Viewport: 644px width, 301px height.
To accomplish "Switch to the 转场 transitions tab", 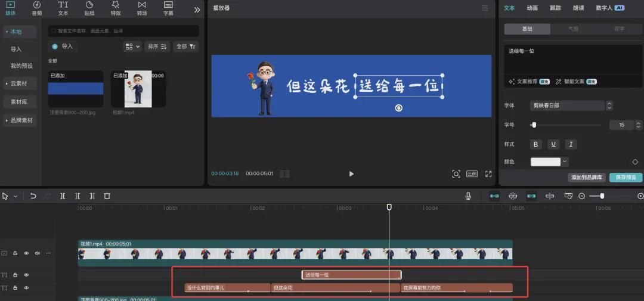I will [x=142, y=8].
